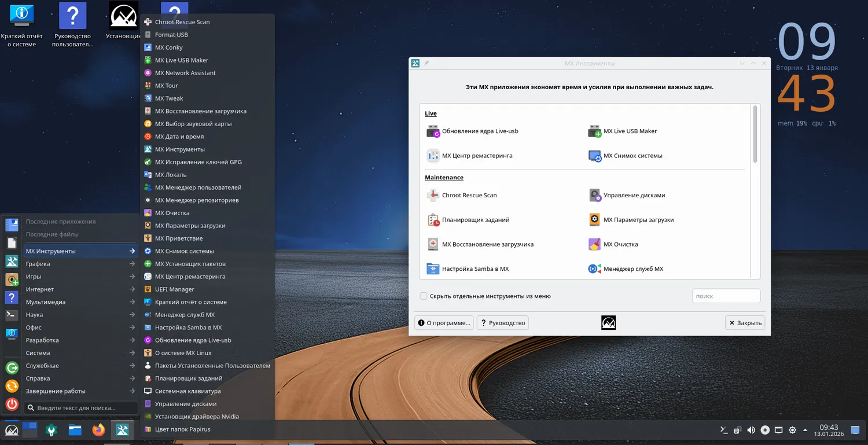868x445 pixels.
Task: Open MX Live USB Maker in MX Инструменты window
Action: coord(623,131)
